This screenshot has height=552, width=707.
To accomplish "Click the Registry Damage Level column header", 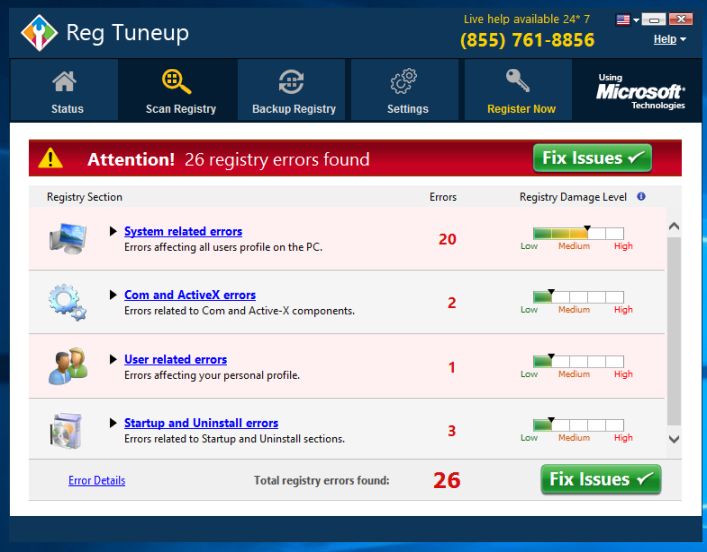I will pos(573,197).
